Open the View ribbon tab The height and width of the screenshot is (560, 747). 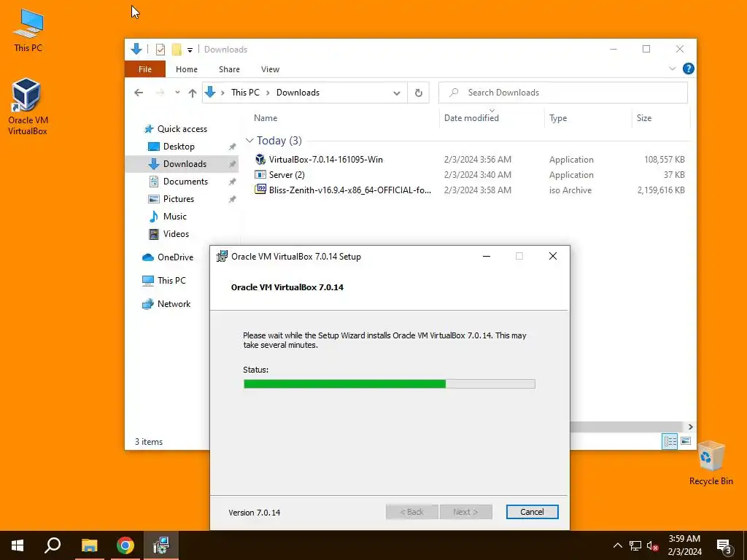270,69
